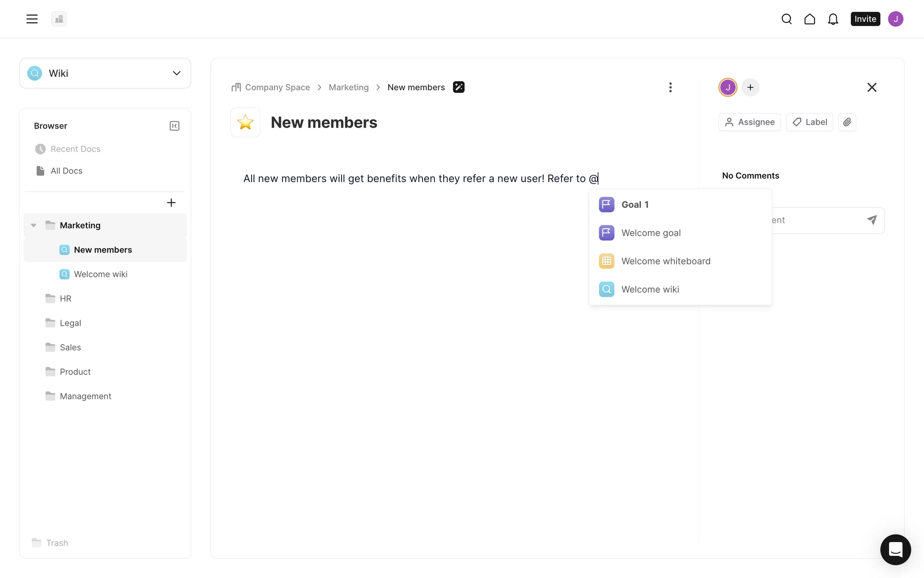Choose Goal 1 in mention popup
The width and height of the screenshot is (924, 578).
(635, 205)
